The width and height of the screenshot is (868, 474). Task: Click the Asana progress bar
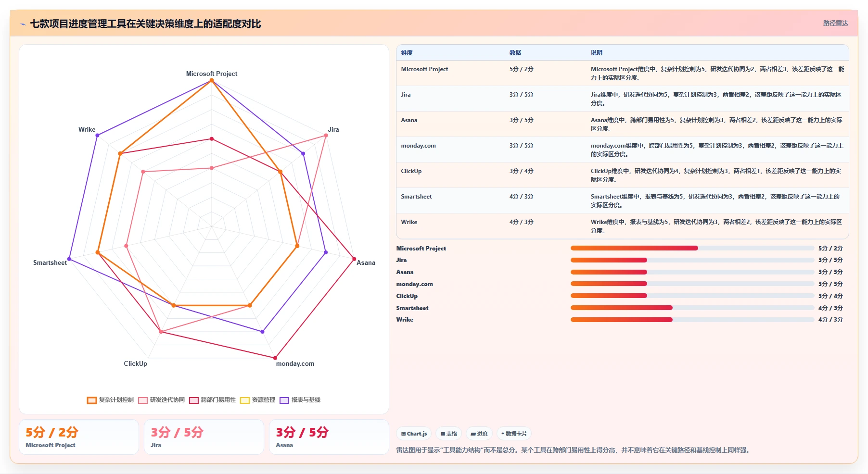point(692,272)
